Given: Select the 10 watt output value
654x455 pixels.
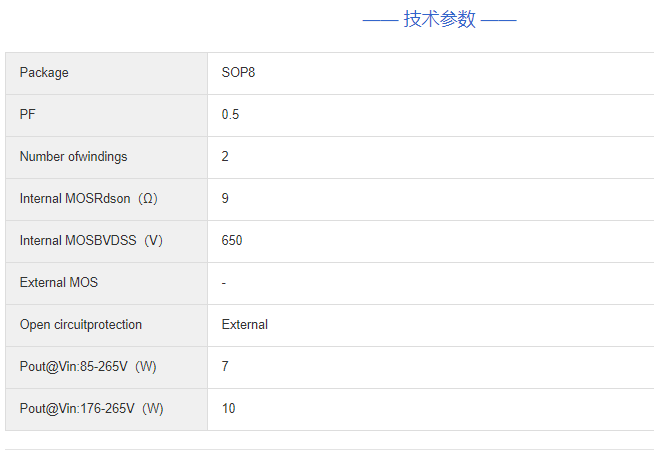Looking at the screenshot, I should (x=229, y=409).
